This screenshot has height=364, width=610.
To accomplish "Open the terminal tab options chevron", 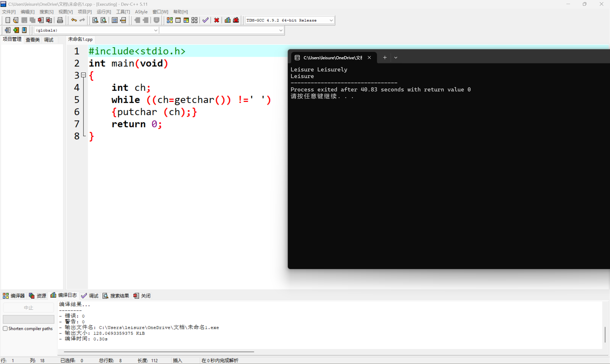I will click(396, 57).
